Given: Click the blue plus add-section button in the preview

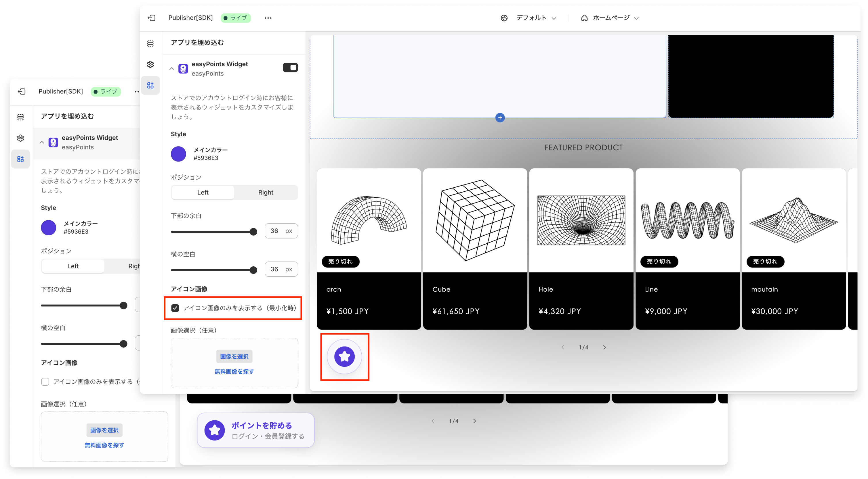Looking at the screenshot, I should [500, 118].
